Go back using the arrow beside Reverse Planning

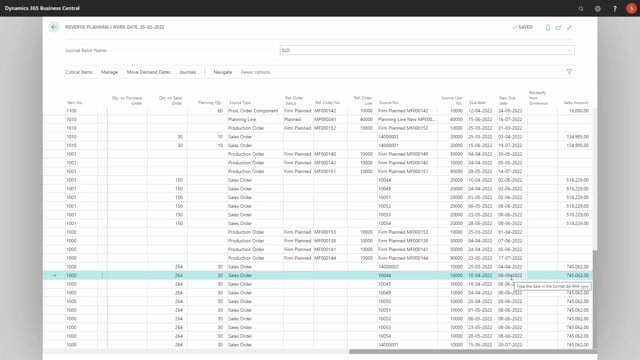pyautogui.click(x=53, y=27)
